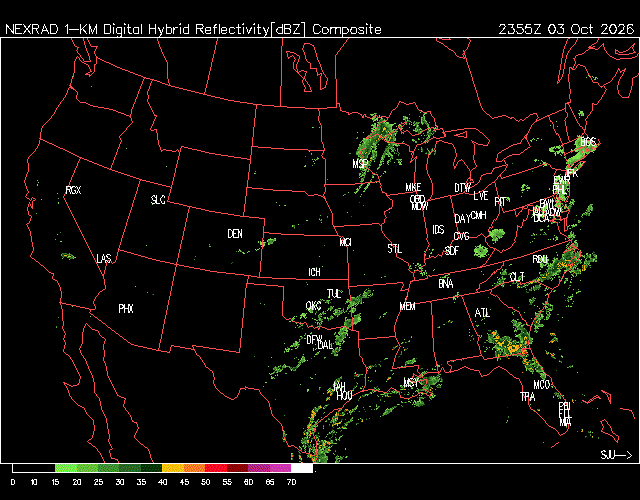The height and width of the screenshot is (500, 640).
Task: Click the TPA airport label
Action: coord(528,397)
